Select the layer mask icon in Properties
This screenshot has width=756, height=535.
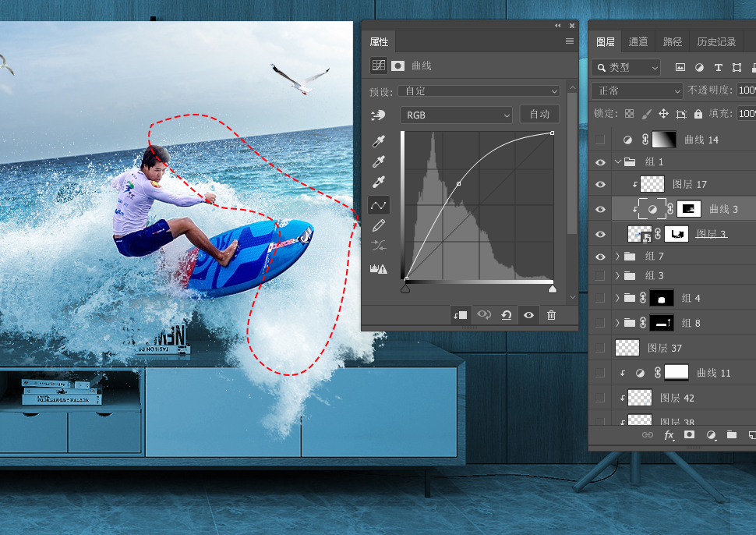(x=397, y=66)
